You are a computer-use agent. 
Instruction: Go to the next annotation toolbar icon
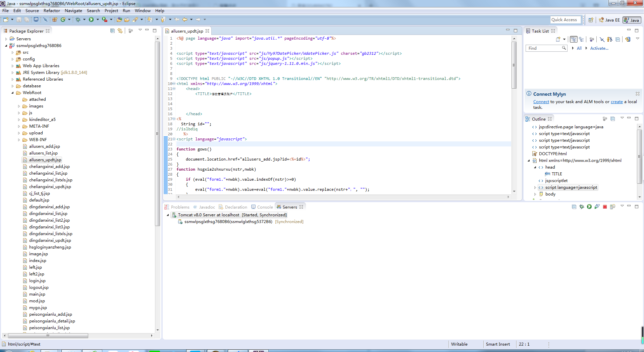point(150,19)
